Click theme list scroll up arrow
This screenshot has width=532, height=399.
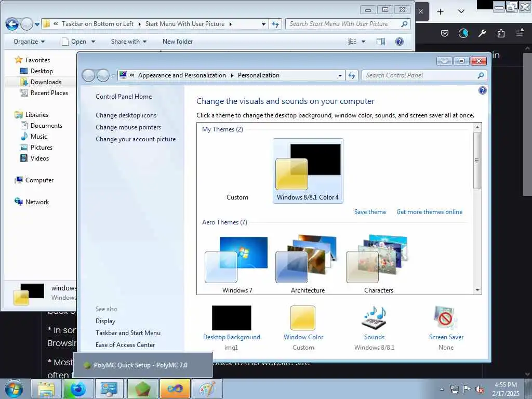[477, 127]
